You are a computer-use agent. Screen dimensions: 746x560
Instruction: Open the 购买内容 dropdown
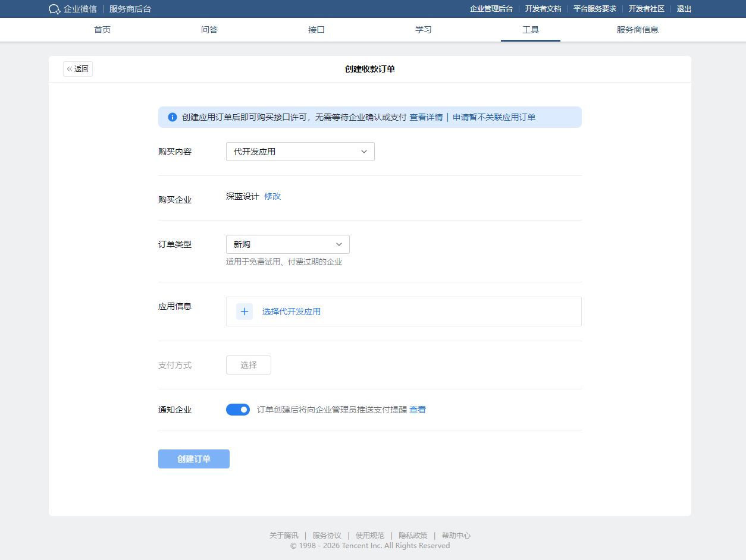coord(300,152)
